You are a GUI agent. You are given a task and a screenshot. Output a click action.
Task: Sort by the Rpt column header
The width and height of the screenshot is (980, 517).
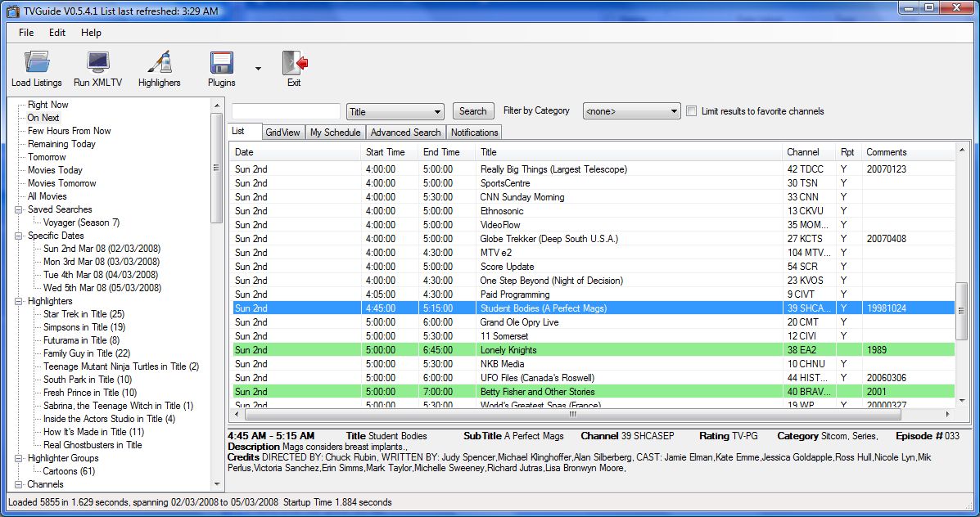pos(848,152)
